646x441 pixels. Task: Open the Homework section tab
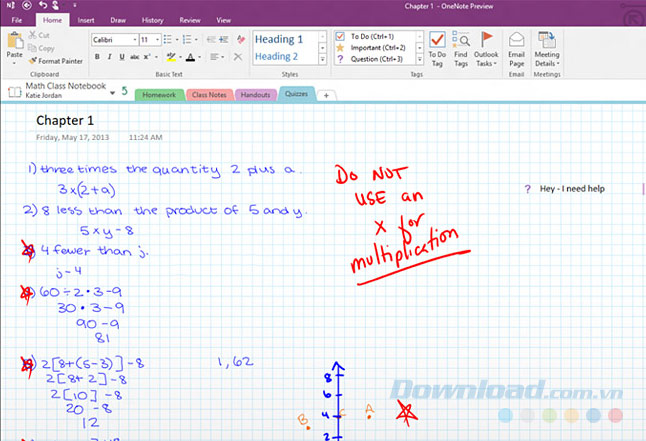point(159,95)
